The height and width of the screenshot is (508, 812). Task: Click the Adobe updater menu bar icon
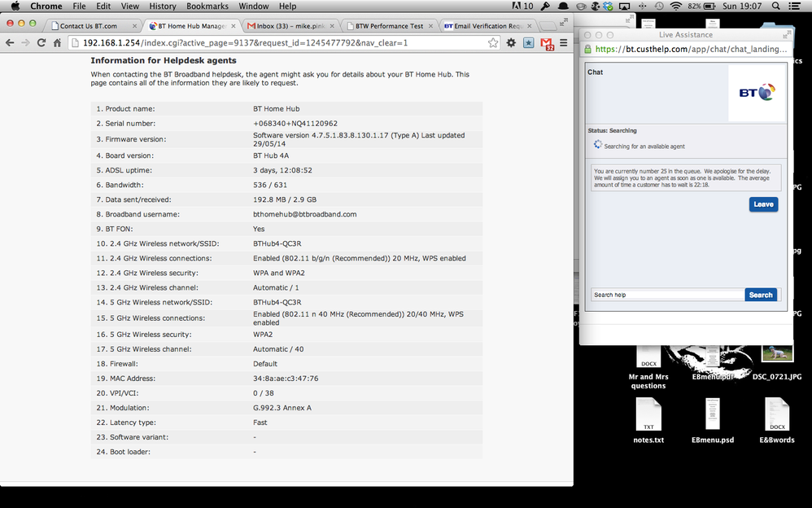click(x=522, y=6)
